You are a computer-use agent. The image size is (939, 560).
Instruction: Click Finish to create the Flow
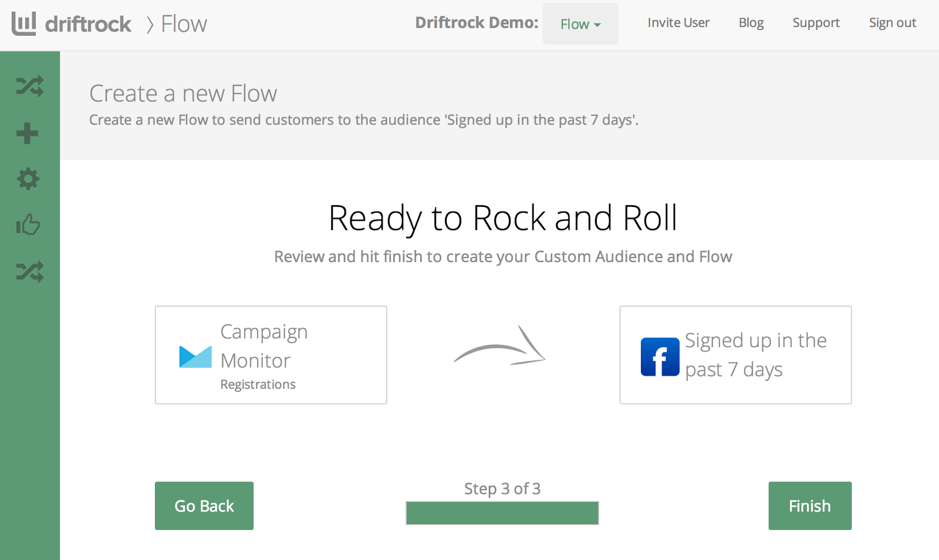(810, 506)
